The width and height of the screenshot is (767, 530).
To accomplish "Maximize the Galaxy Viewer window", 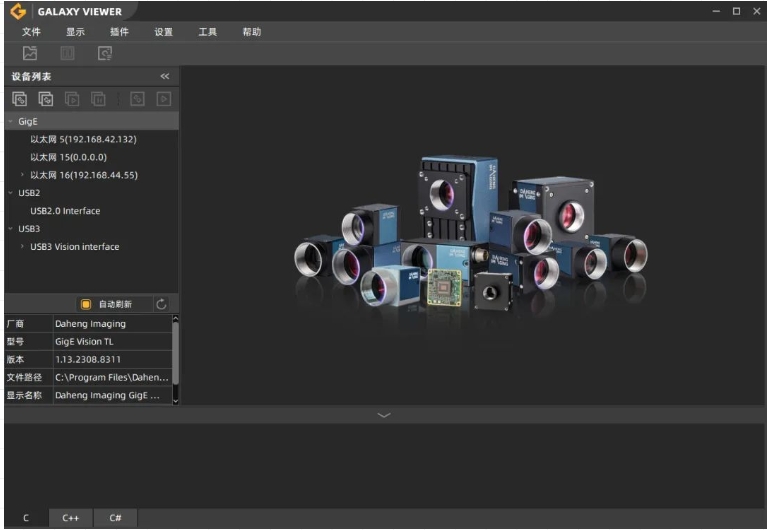I will pos(736,11).
